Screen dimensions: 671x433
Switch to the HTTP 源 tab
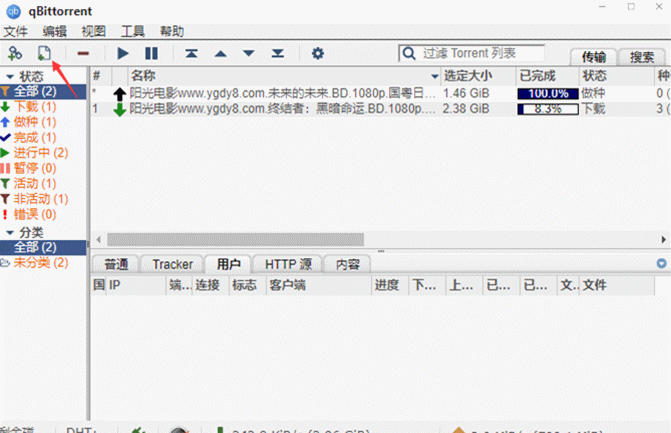[x=288, y=264]
